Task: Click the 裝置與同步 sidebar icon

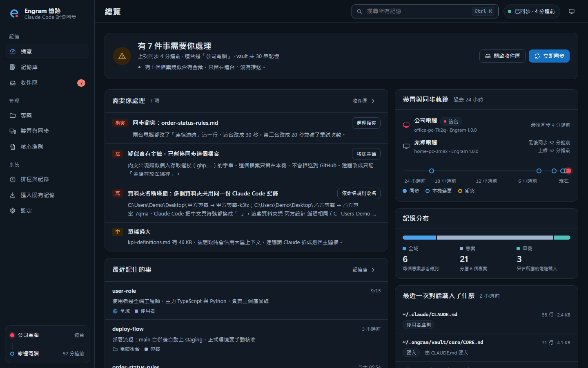Action: coord(13,131)
